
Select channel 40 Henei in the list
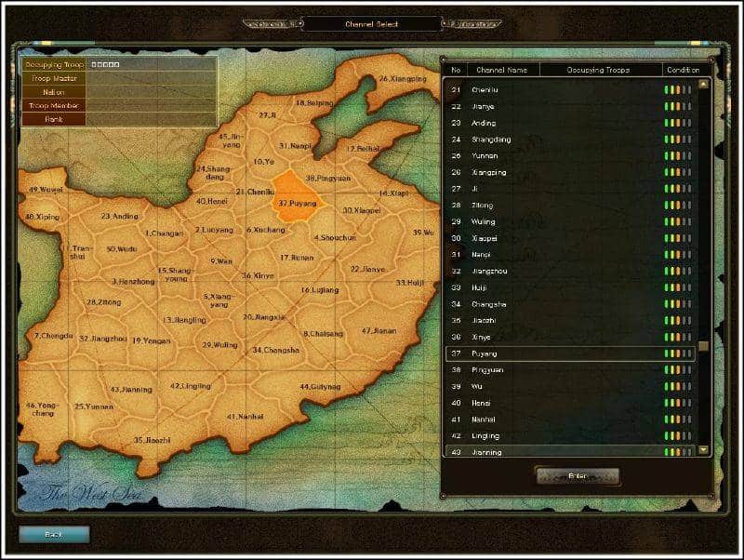[x=570, y=403]
